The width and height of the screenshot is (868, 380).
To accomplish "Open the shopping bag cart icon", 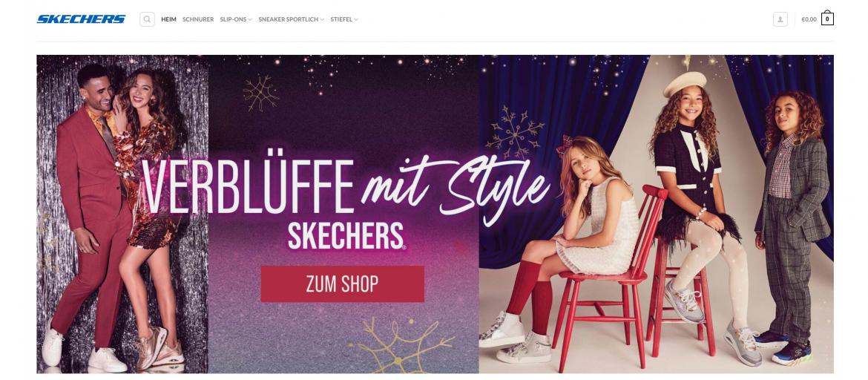I will click(827, 19).
